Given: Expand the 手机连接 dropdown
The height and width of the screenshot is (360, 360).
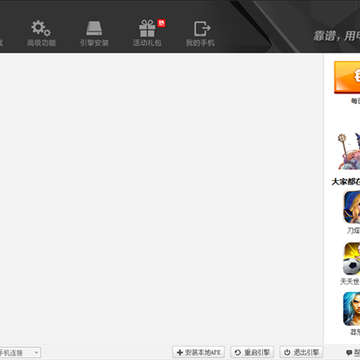Looking at the screenshot, I should 20,352.
